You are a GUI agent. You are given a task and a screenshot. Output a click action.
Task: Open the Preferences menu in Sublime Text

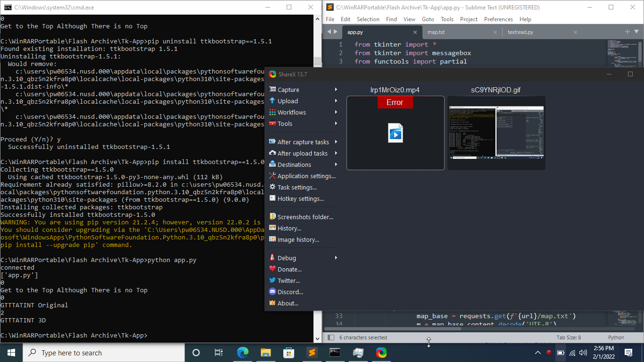[x=498, y=19]
